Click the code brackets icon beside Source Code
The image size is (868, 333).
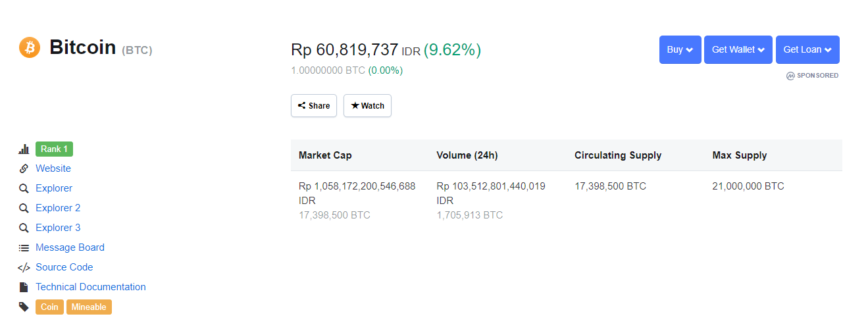[24, 267]
